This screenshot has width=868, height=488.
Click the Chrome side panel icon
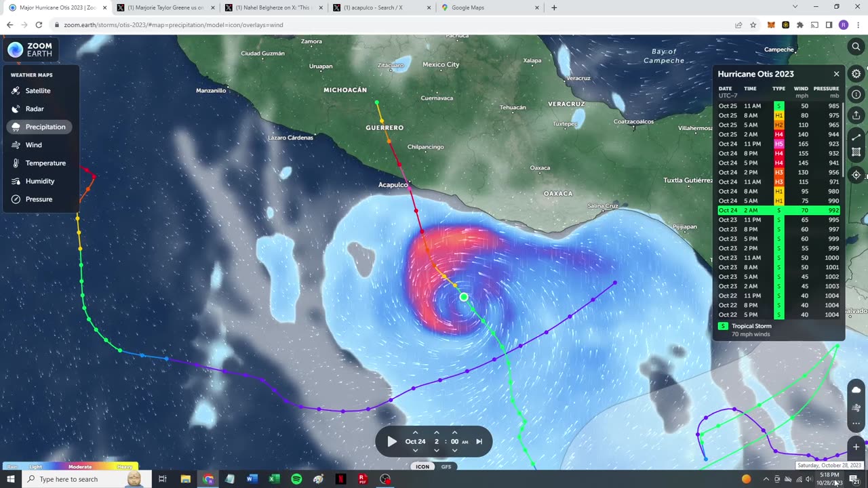tap(829, 25)
